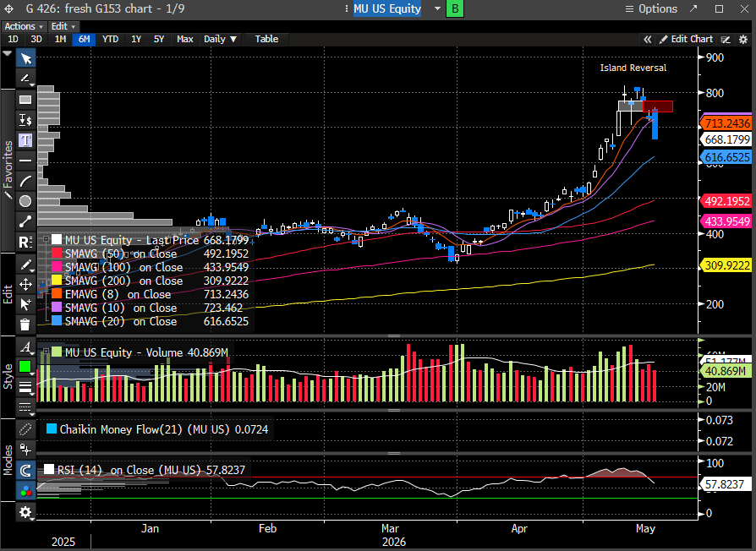Screen dimensions: 756x551
Task: Click the three-dot handle before MU US Equity
Action: click(347, 8)
